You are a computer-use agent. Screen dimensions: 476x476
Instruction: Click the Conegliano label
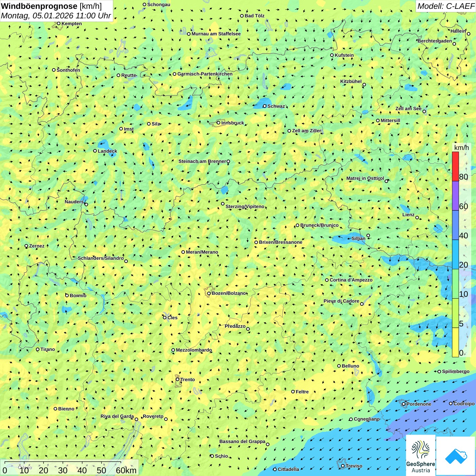tap(367, 419)
